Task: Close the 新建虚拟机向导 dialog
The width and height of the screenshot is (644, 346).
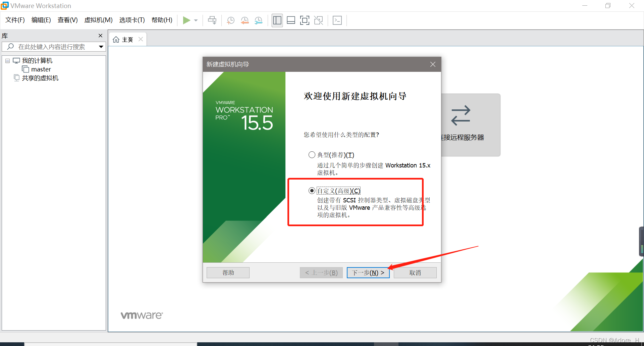Action: pos(433,64)
